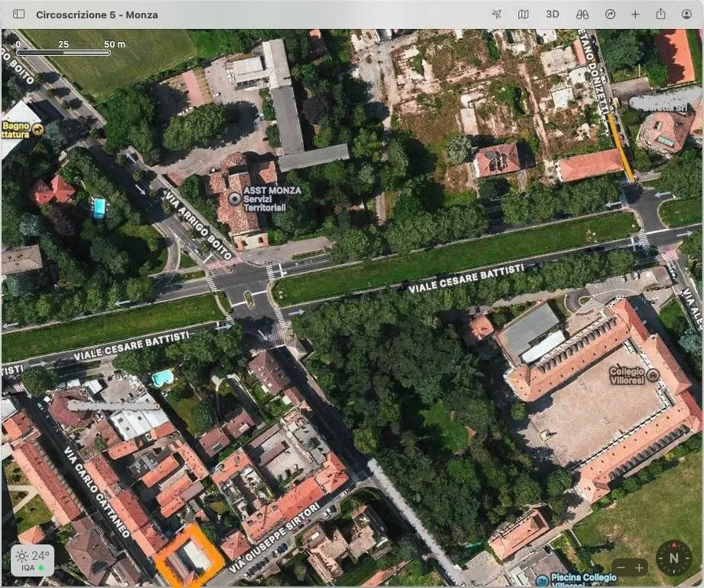Image resolution: width=704 pixels, height=588 pixels.
Task: Select the Piscina Collegio Villoresi pool icon
Action: pyautogui.click(x=543, y=581)
